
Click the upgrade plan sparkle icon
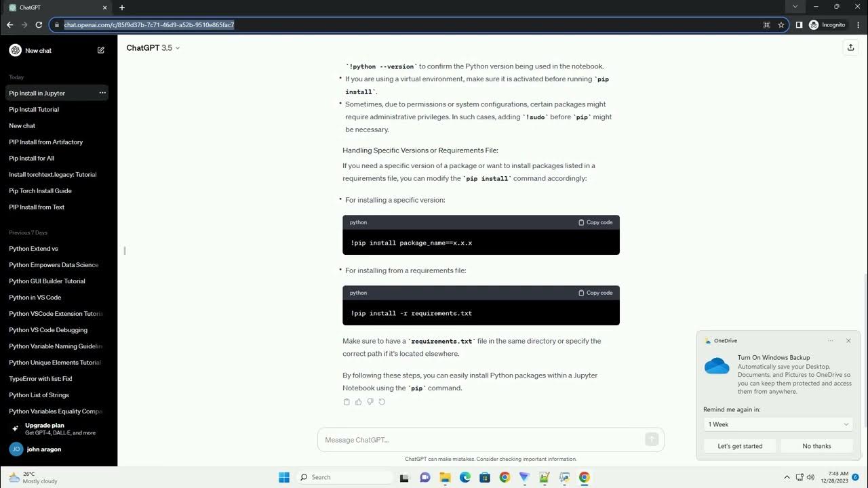click(x=15, y=428)
